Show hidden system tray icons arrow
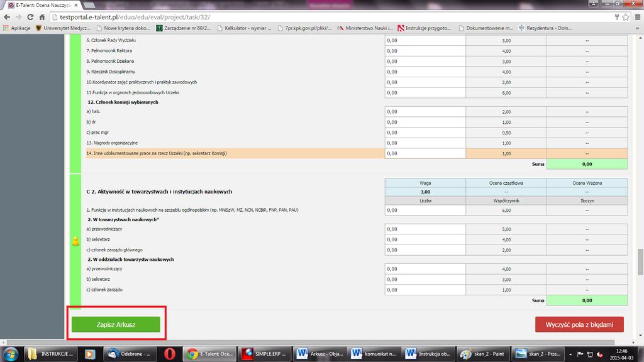This screenshot has width=644, height=362. [x=570, y=354]
